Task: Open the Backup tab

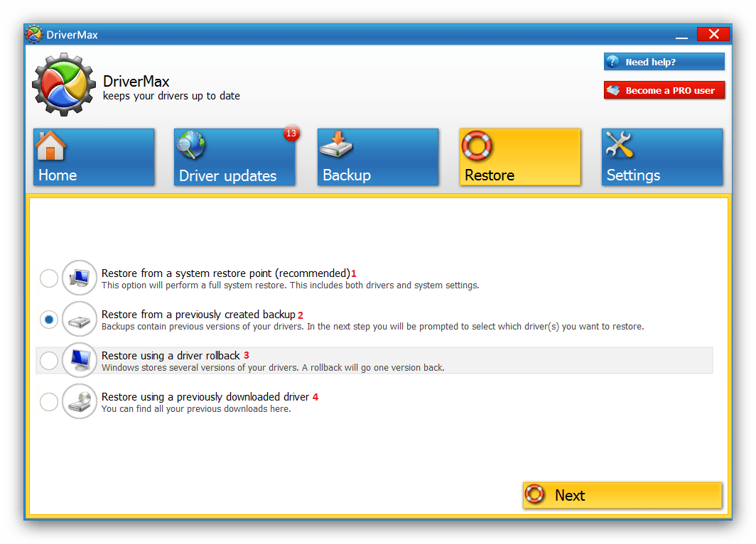Action: point(378,157)
